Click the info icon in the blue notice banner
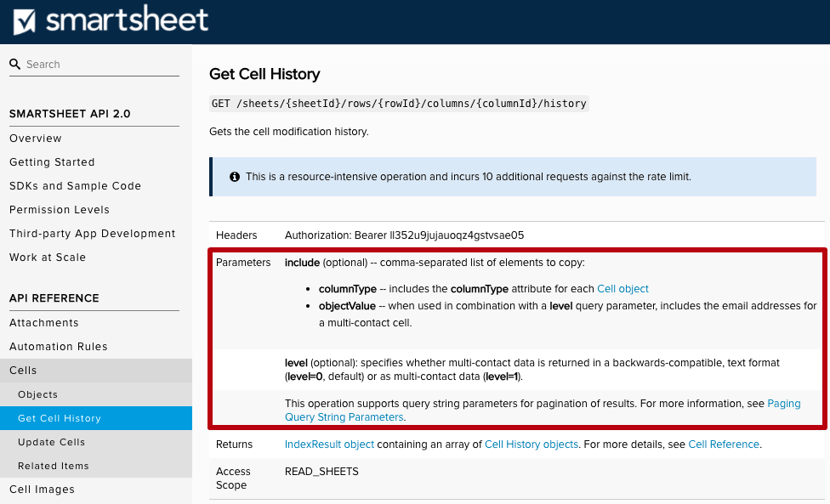This screenshot has width=830, height=504. (x=234, y=177)
